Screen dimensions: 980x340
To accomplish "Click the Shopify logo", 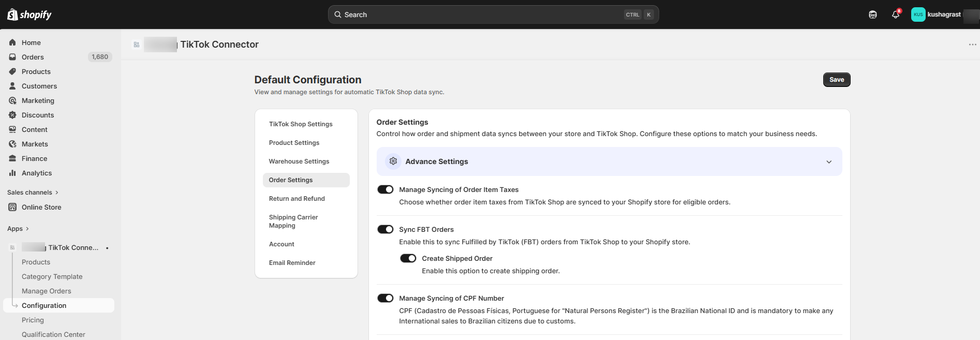I will (x=29, y=14).
